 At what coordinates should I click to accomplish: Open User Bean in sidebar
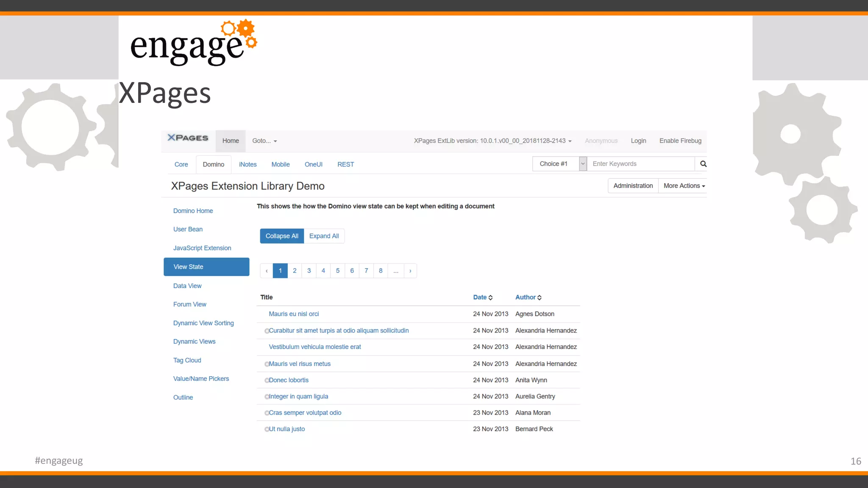point(188,229)
